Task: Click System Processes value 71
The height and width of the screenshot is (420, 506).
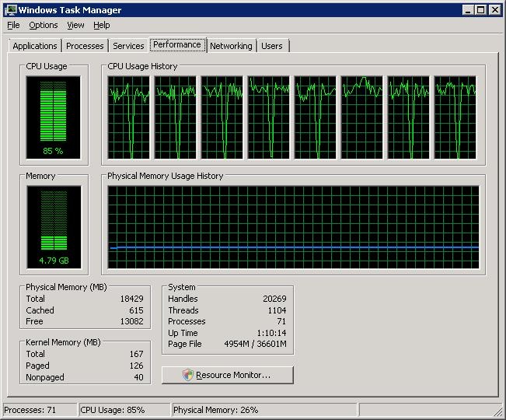Action: (281, 321)
